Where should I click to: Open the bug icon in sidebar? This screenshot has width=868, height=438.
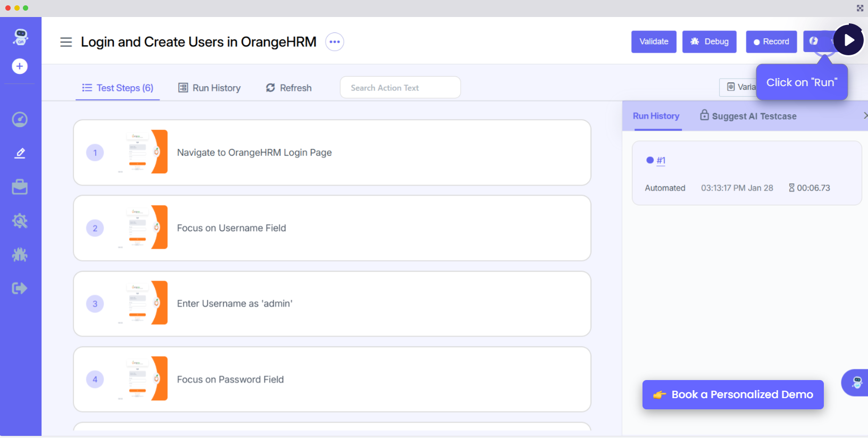[x=20, y=255]
